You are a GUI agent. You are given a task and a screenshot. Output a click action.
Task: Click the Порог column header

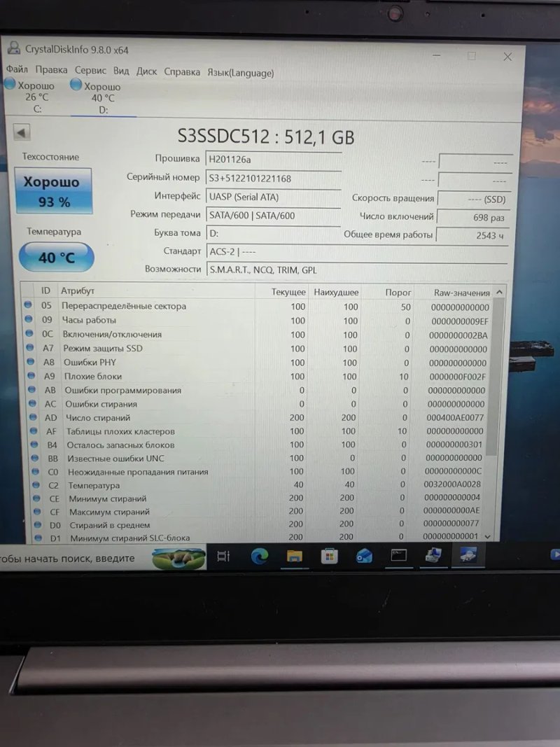pyautogui.click(x=398, y=293)
